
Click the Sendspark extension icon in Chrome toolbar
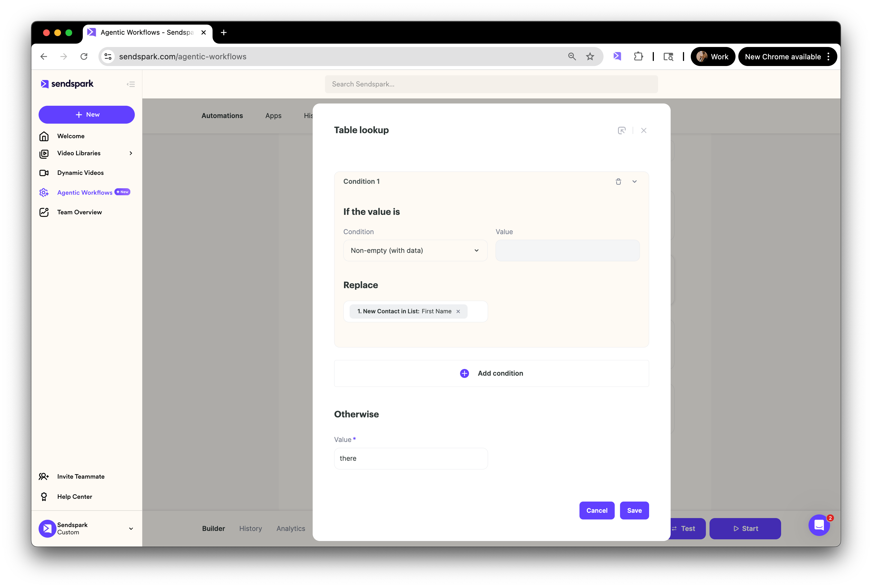point(617,56)
